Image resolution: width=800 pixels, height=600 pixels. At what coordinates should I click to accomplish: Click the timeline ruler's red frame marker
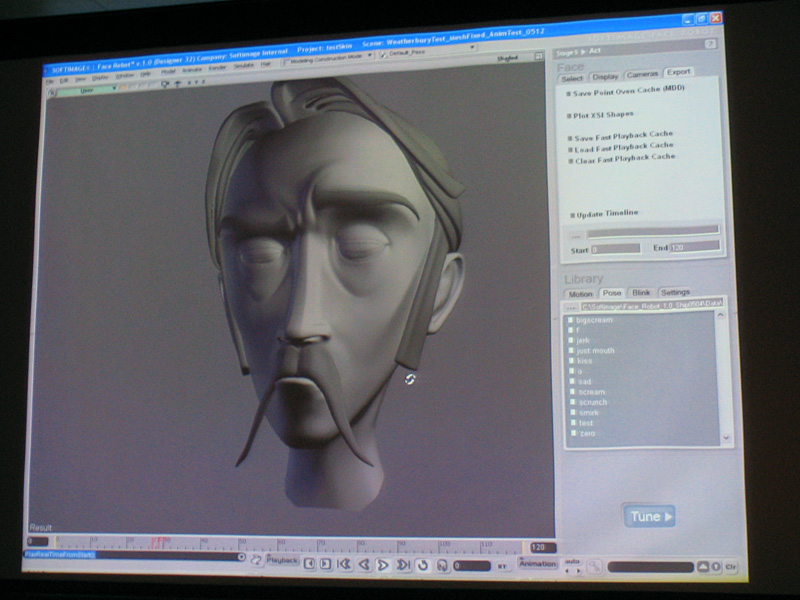(x=159, y=541)
